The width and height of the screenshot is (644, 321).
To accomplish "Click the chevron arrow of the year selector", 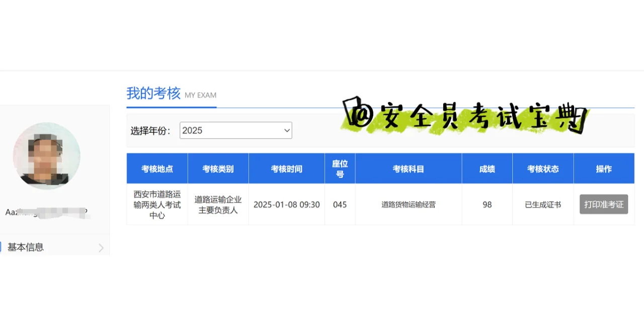I will (287, 130).
